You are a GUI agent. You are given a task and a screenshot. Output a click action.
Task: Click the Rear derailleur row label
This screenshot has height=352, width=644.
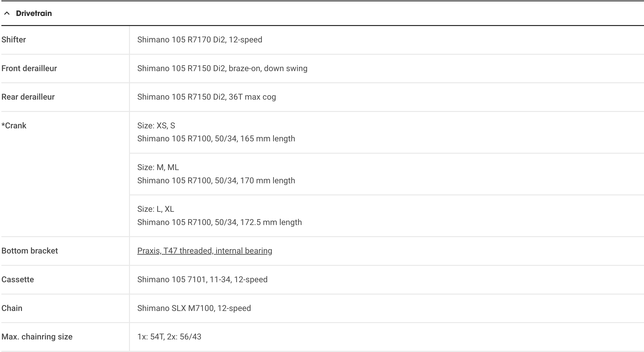(x=28, y=97)
